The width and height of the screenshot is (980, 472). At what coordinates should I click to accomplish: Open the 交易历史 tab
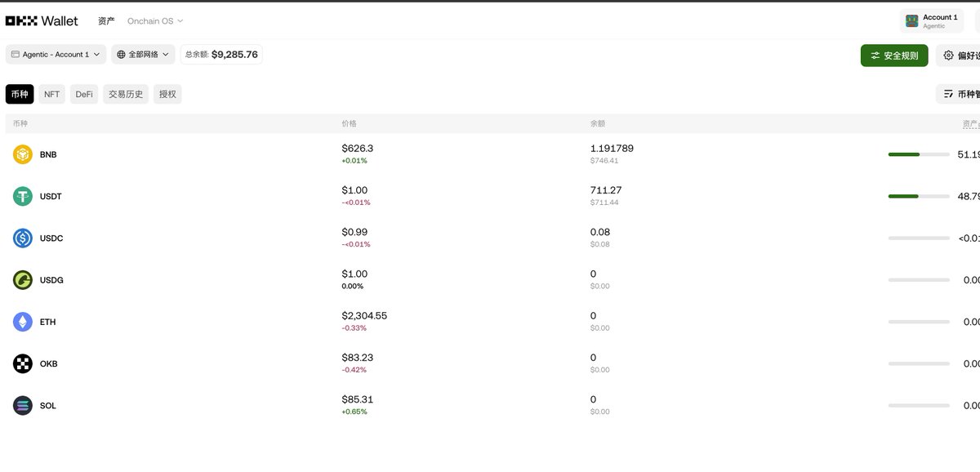pyautogui.click(x=126, y=94)
